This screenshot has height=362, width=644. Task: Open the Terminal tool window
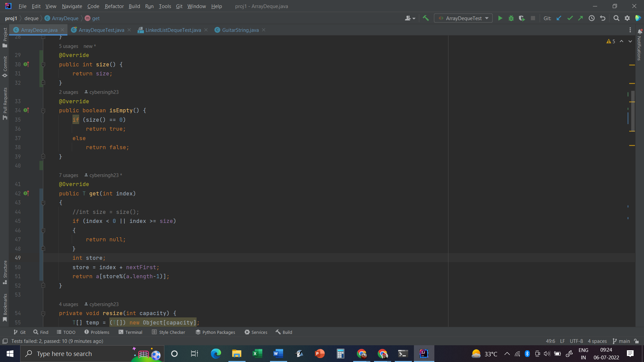pyautogui.click(x=130, y=332)
